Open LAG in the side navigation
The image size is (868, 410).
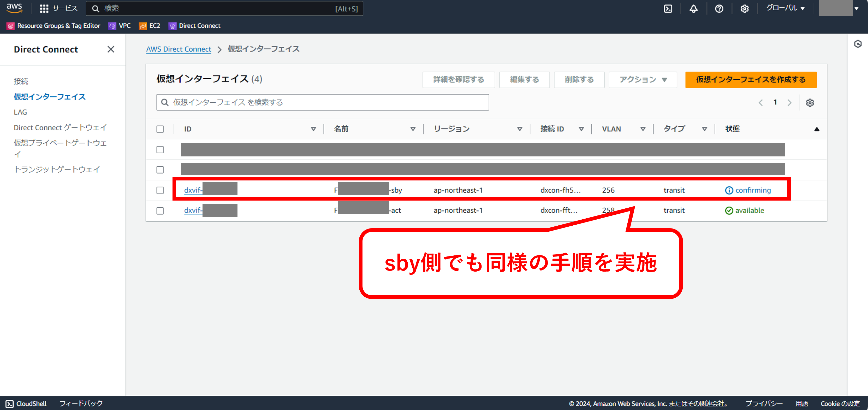click(20, 112)
